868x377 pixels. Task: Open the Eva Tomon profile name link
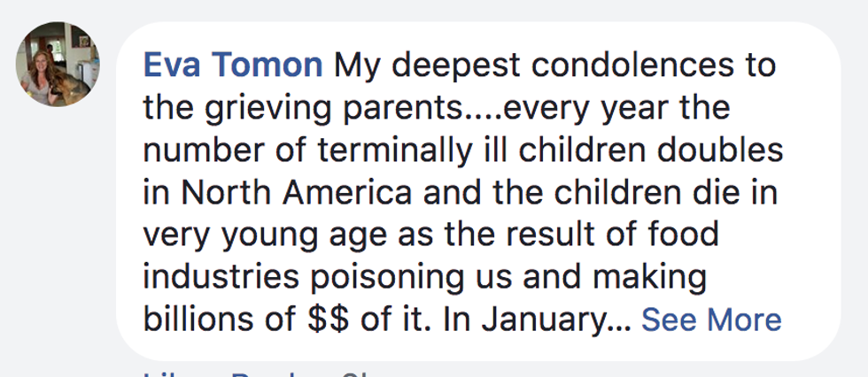click(x=232, y=65)
